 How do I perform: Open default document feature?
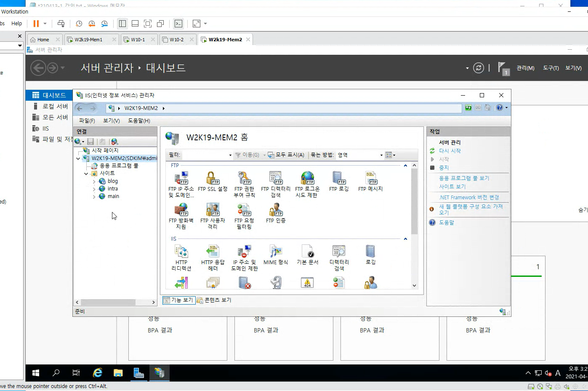(308, 254)
